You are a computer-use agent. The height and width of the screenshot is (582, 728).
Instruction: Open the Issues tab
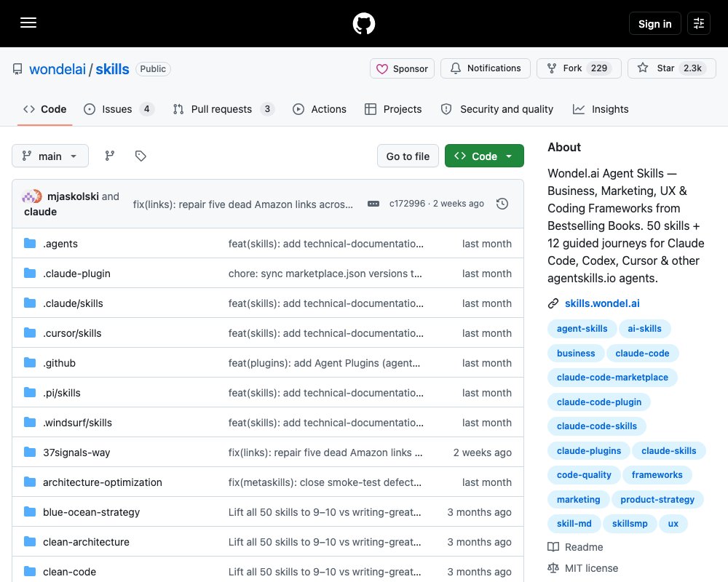pos(119,109)
